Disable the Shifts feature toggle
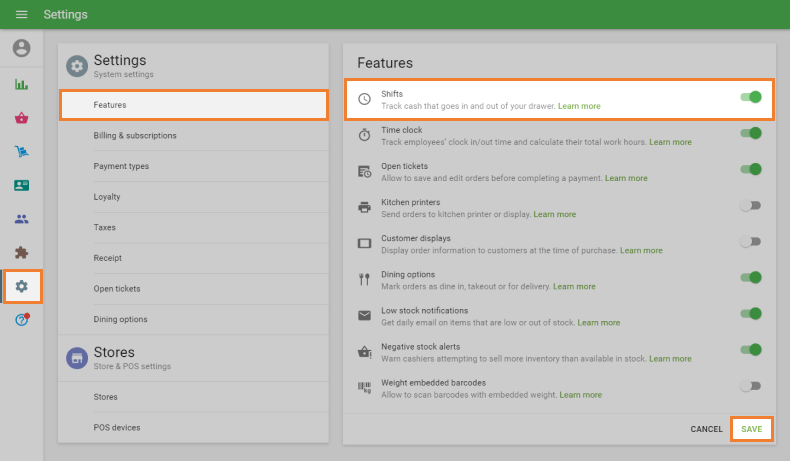This screenshot has width=790, height=461. pyautogui.click(x=751, y=97)
